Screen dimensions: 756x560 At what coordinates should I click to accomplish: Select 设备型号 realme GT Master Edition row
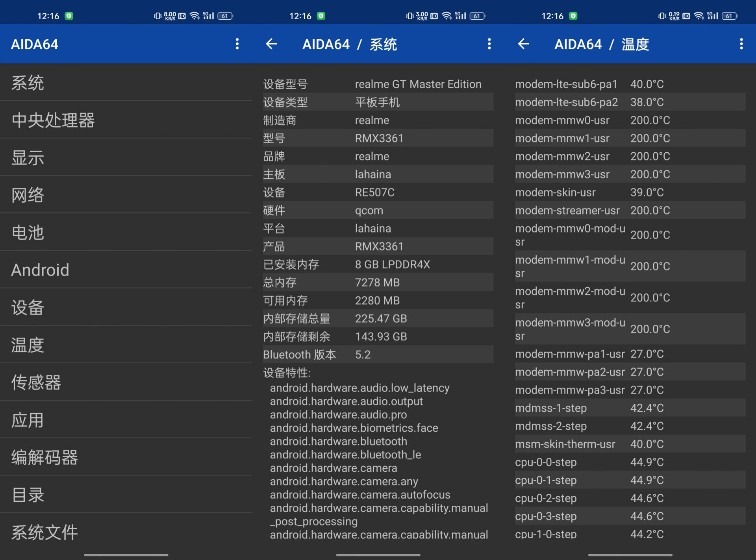pyautogui.click(x=378, y=84)
